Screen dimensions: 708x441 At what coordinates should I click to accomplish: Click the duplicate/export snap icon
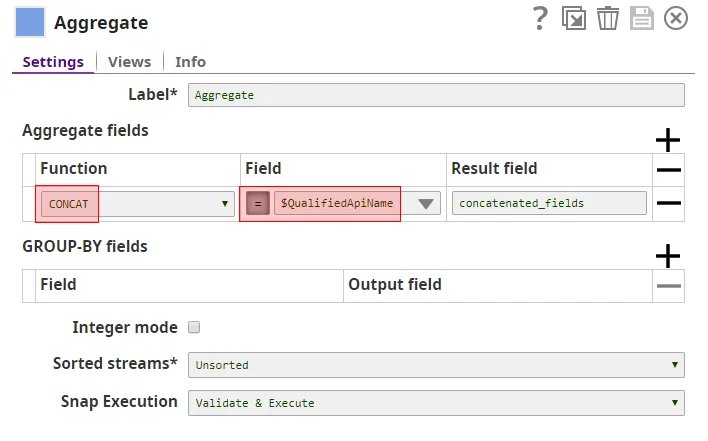[574, 18]
